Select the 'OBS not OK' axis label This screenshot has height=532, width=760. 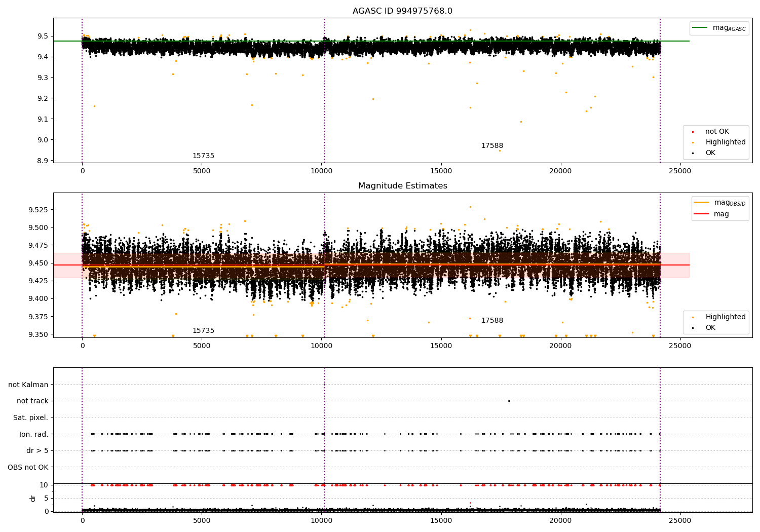click(28, 468)
